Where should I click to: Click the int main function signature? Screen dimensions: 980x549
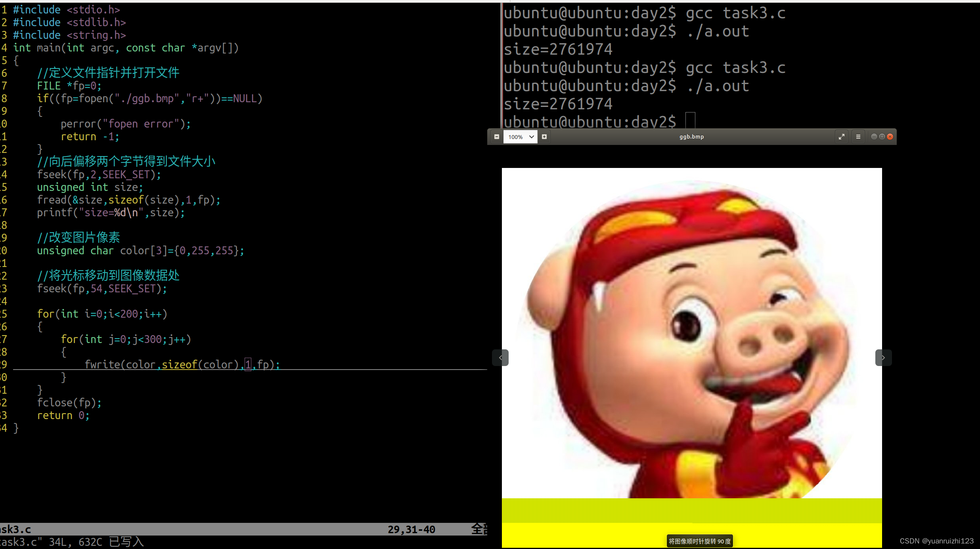coord(126,48)
